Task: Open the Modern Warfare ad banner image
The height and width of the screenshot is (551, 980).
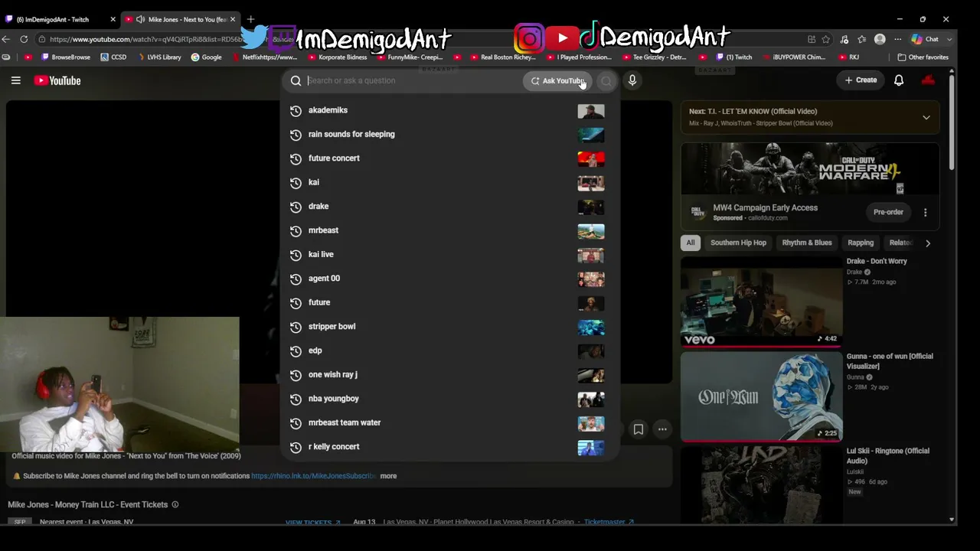Action: (x=810, y=169)
